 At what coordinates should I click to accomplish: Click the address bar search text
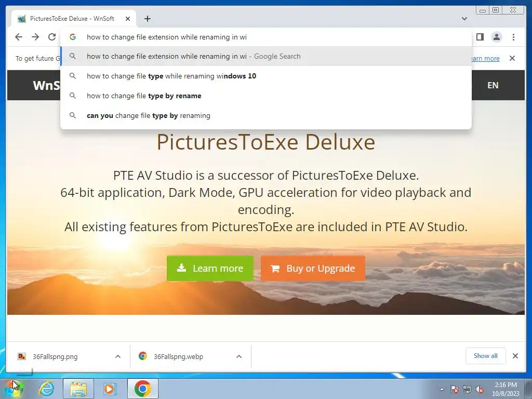167,37
